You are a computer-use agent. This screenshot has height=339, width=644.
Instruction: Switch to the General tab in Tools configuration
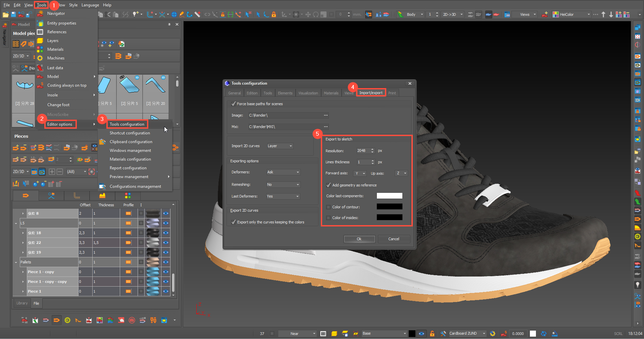click(234, 93)
